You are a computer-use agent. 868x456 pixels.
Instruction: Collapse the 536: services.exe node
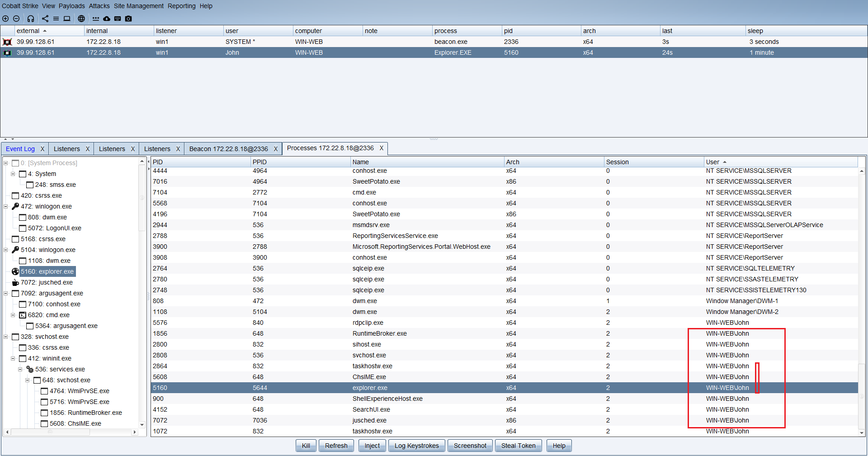pyautogui.click(x=20, y=369)
